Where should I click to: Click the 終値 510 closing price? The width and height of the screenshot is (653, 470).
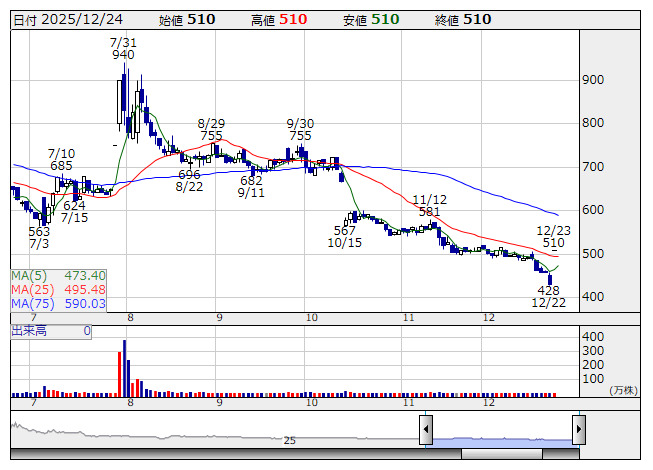[462, 19]
